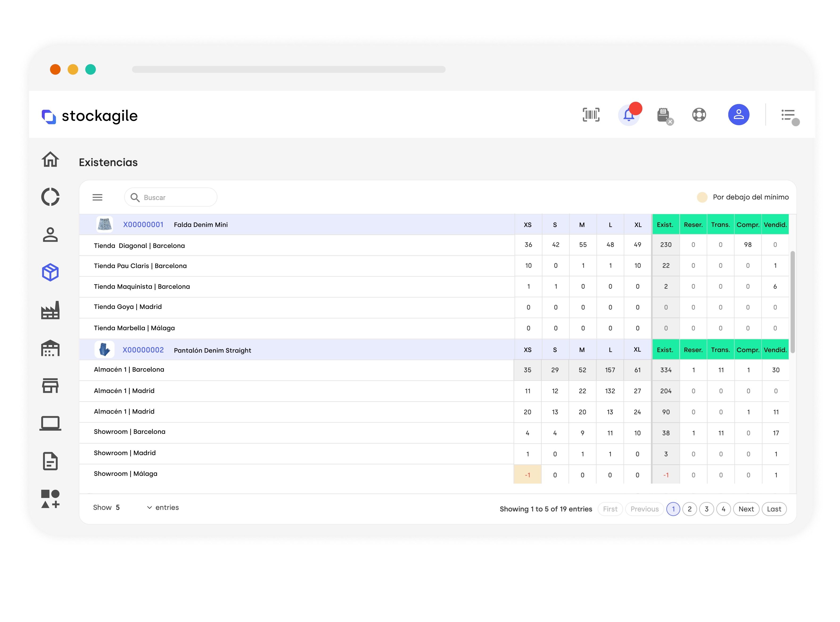
Task: Open the documents sidebar icon
Action: 50,461
